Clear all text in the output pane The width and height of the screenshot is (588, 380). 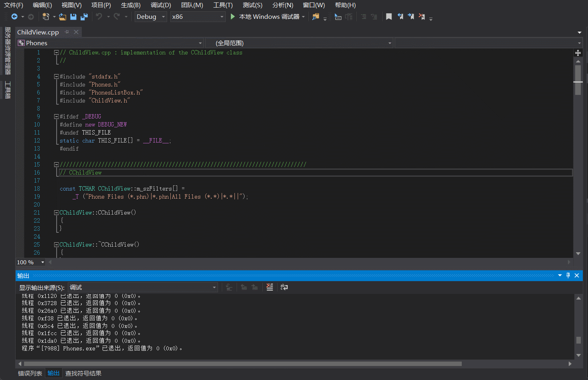point(270,287)
